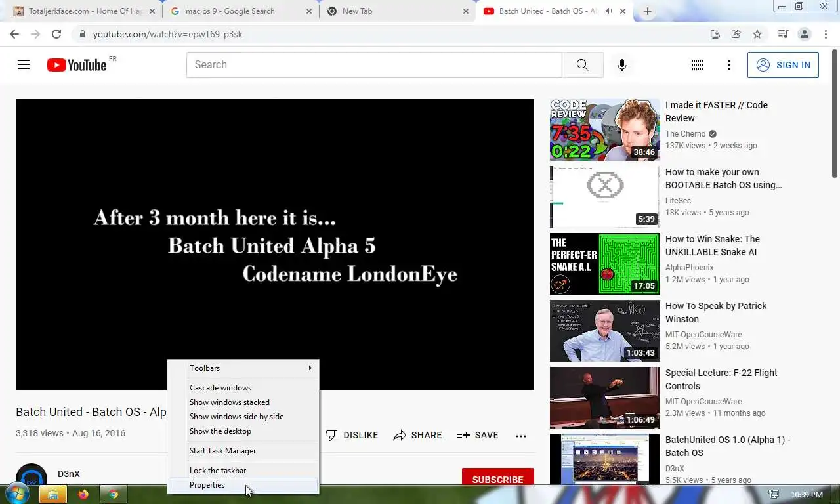Image resolution: width=840 pixels, height=504 pixels.
Task: Open more actions ellipsis under video
Action: (521, 436)
